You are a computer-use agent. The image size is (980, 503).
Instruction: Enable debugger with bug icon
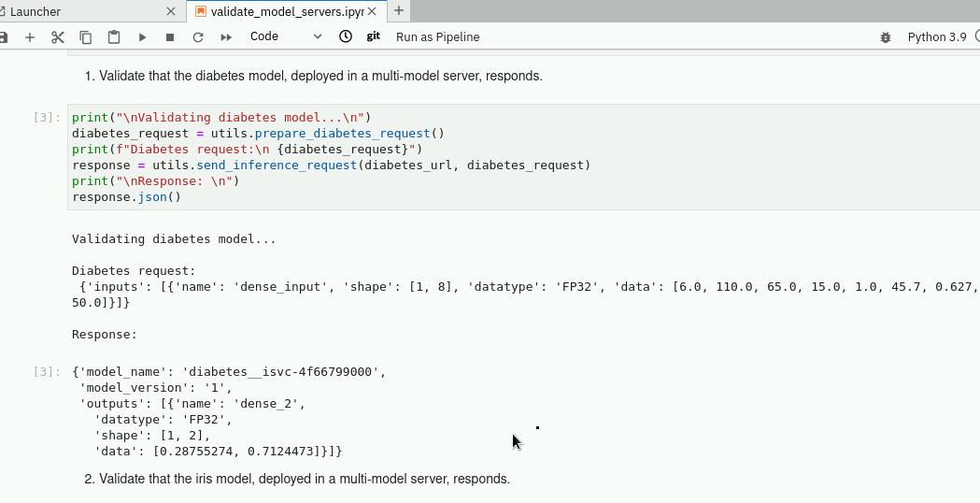(886, 37)
